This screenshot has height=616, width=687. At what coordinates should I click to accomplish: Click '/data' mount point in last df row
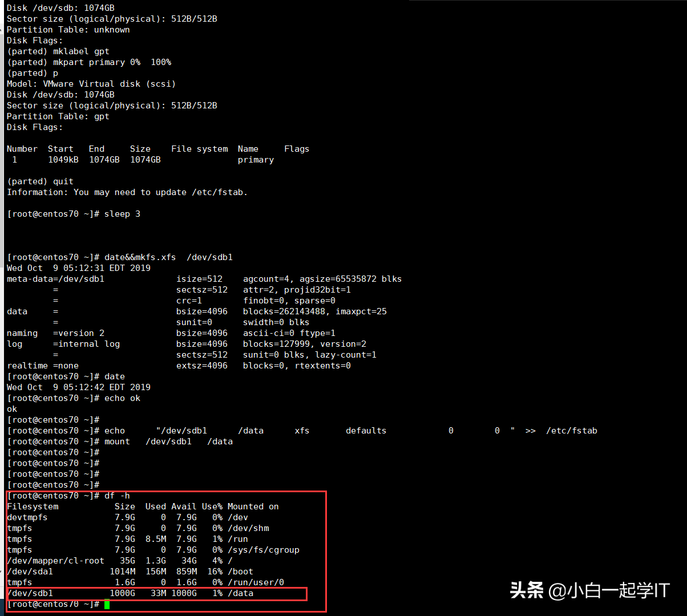coord(240,593)
